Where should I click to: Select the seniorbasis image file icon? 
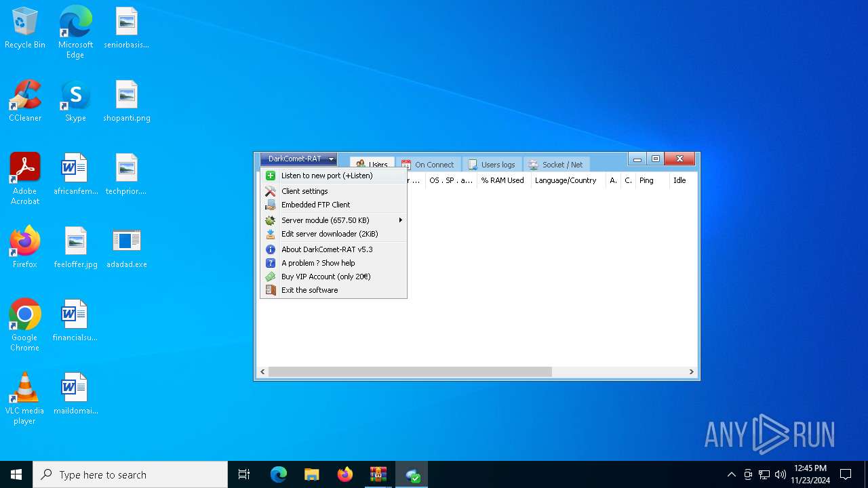click(127, 28)
